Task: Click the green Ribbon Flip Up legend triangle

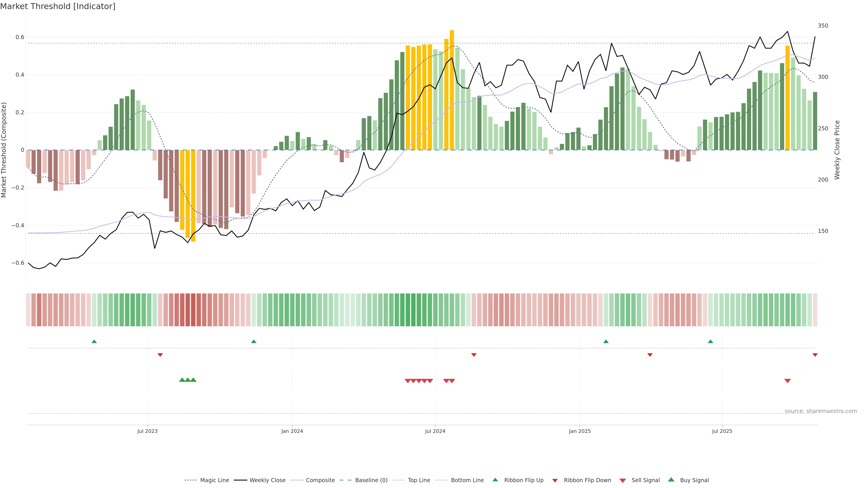Action: click(x=495, y=480)
